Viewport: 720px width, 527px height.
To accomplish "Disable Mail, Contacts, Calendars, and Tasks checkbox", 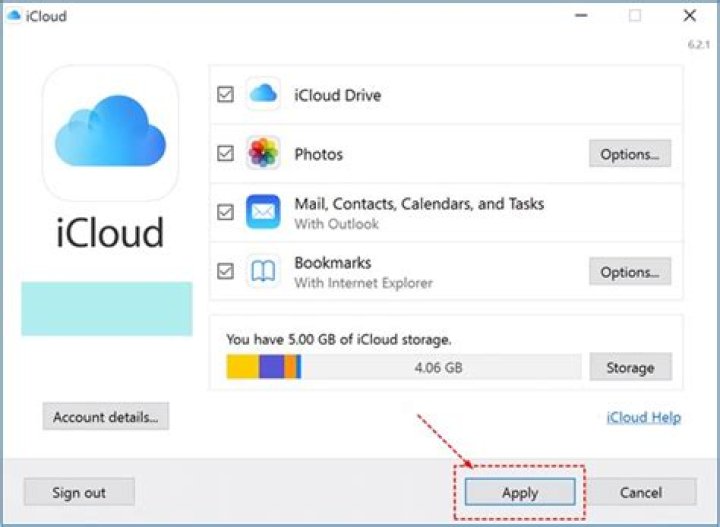I will 225,212.
